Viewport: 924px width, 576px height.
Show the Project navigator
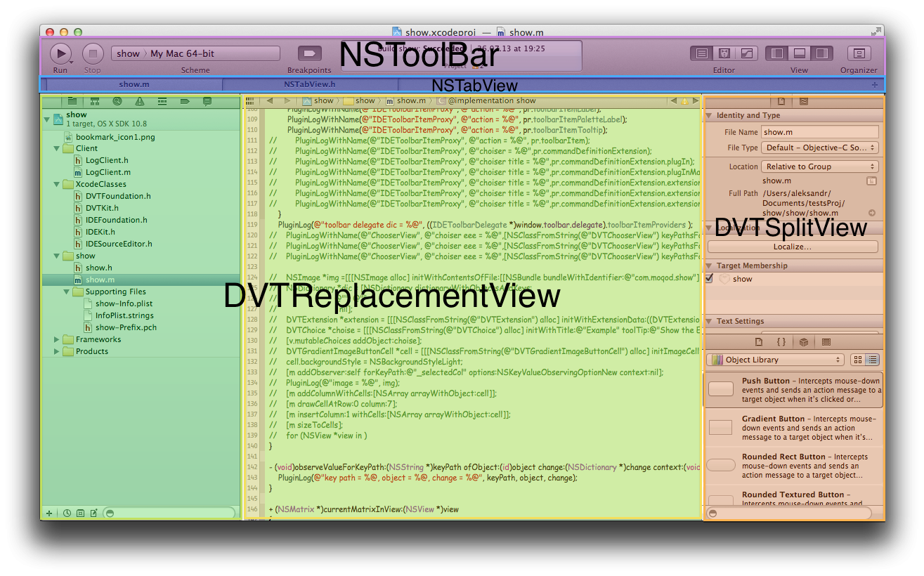click(x=72, y=102)
